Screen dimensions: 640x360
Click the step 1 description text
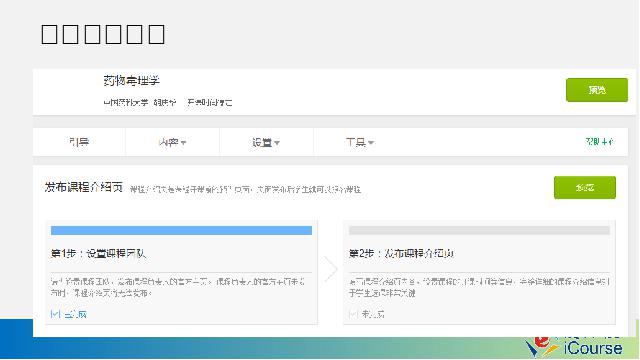pos(178,287)
